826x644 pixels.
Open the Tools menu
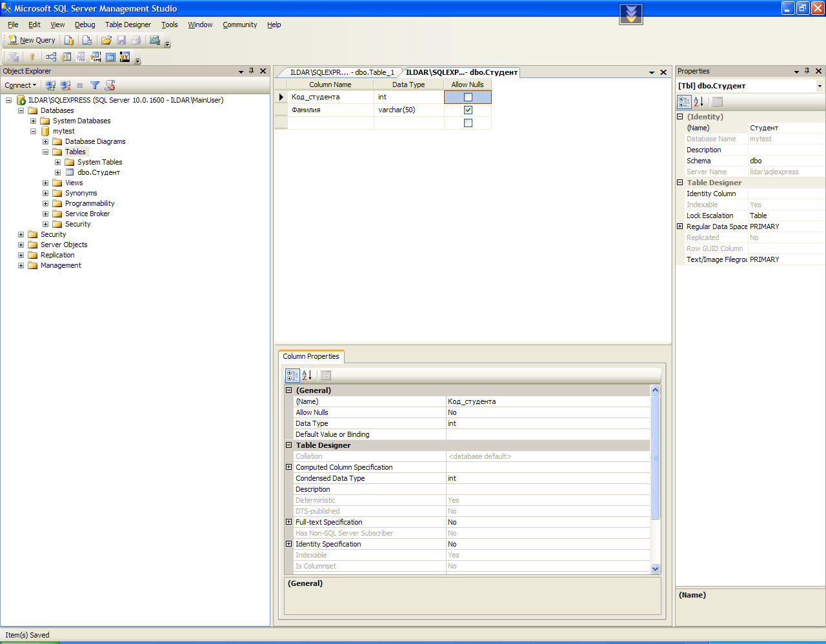(170, 25)
